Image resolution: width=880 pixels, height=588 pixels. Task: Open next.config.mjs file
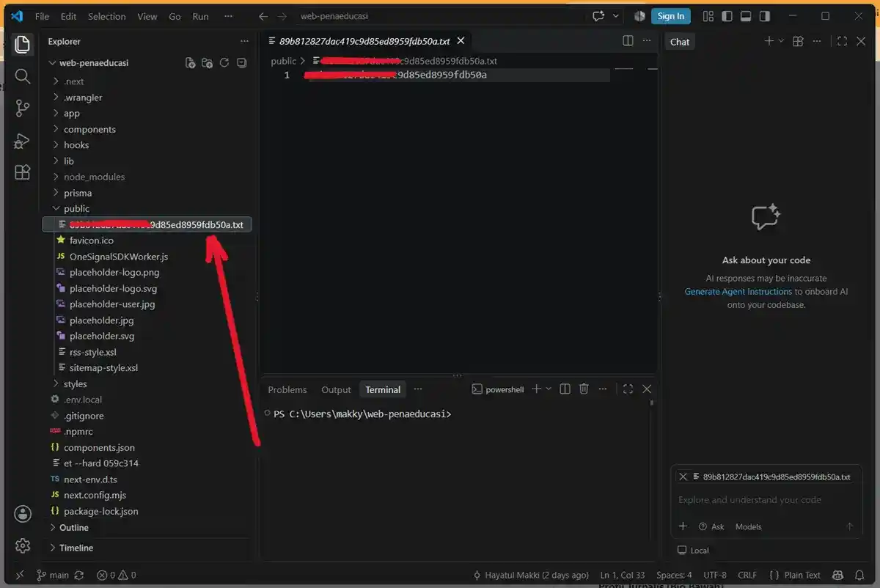(x=95, y=496)
